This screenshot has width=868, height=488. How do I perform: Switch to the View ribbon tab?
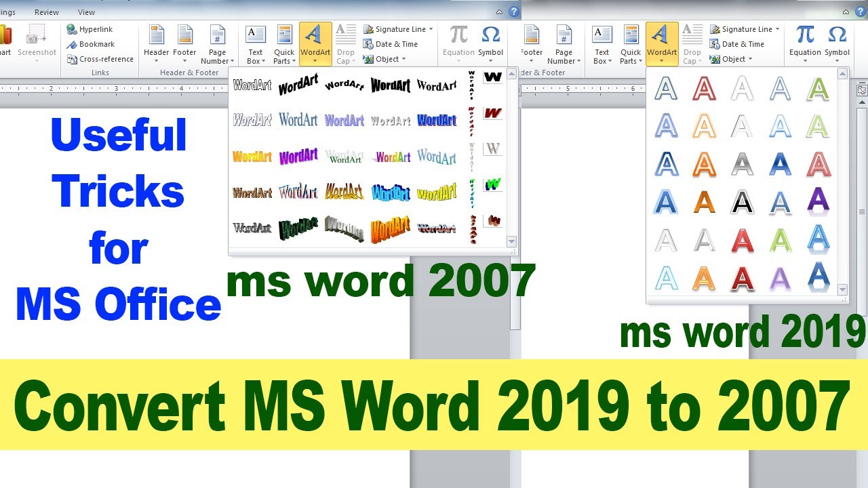[86, 12]
